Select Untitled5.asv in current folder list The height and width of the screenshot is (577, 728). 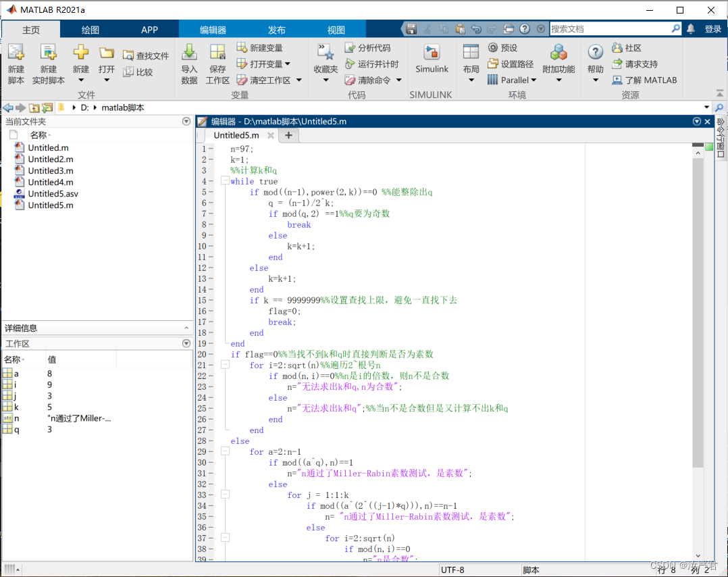click(53, 194)
